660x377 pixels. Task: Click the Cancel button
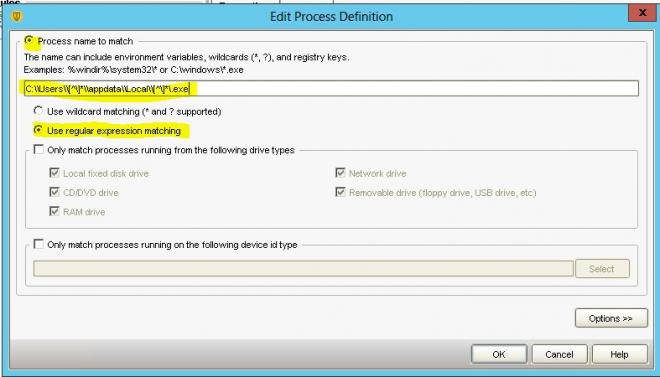point(559,354)
